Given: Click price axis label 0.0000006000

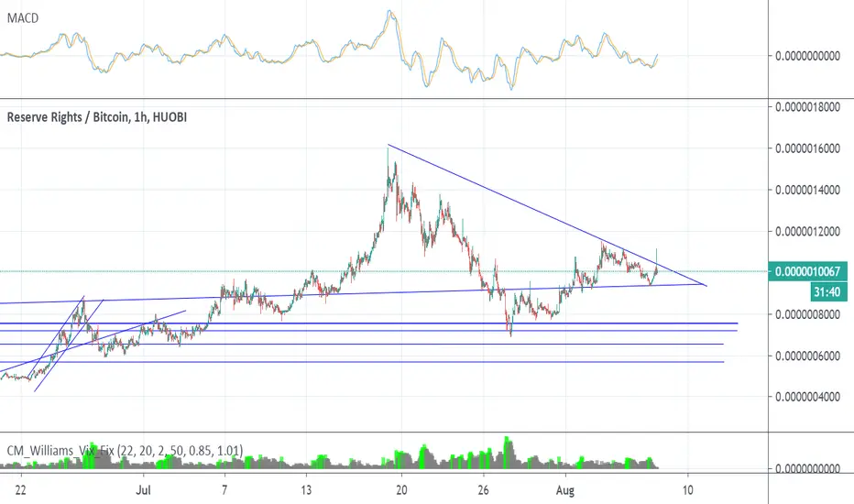Looking at the screenshot, I should pos(807,356).
